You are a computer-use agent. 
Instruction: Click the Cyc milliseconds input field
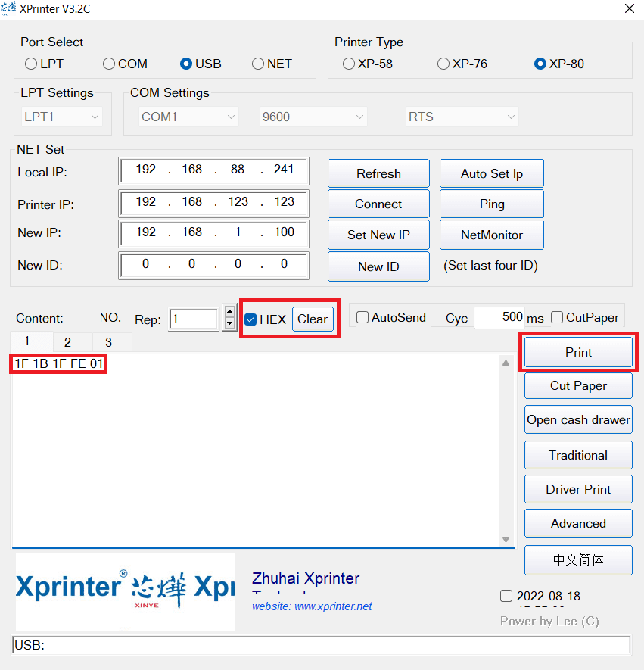(499, 318)
